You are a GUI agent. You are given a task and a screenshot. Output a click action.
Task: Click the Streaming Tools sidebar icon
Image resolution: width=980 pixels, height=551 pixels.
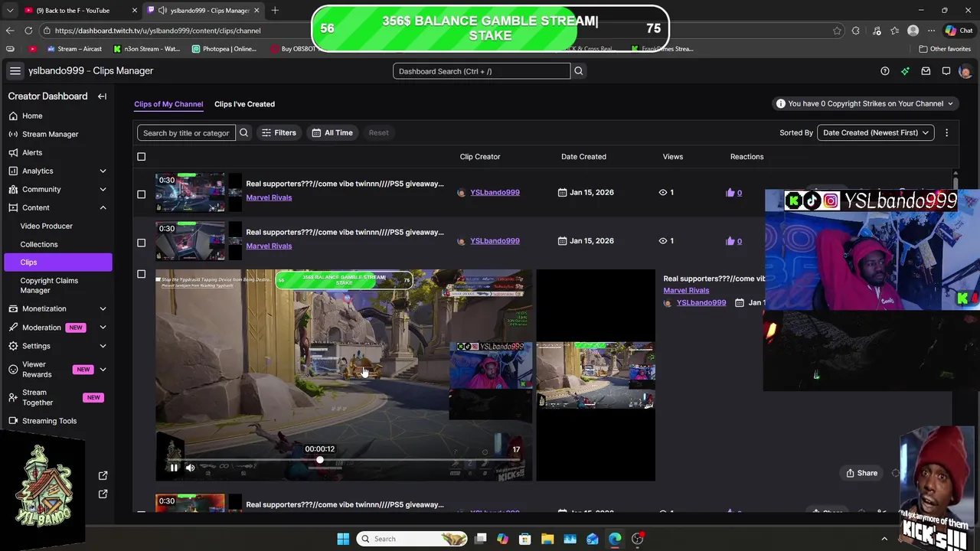[x=13, y=421]
